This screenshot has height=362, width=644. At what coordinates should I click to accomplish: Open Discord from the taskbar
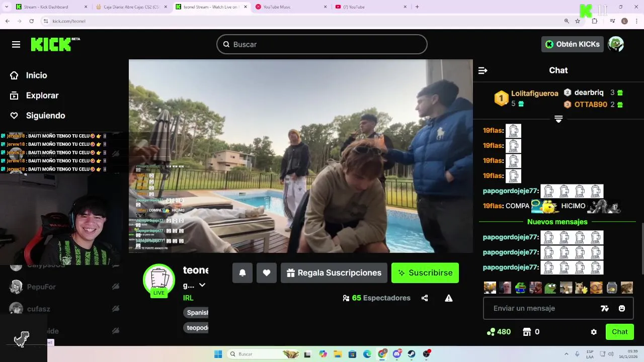pyautogui.click(x=397, y=354)
